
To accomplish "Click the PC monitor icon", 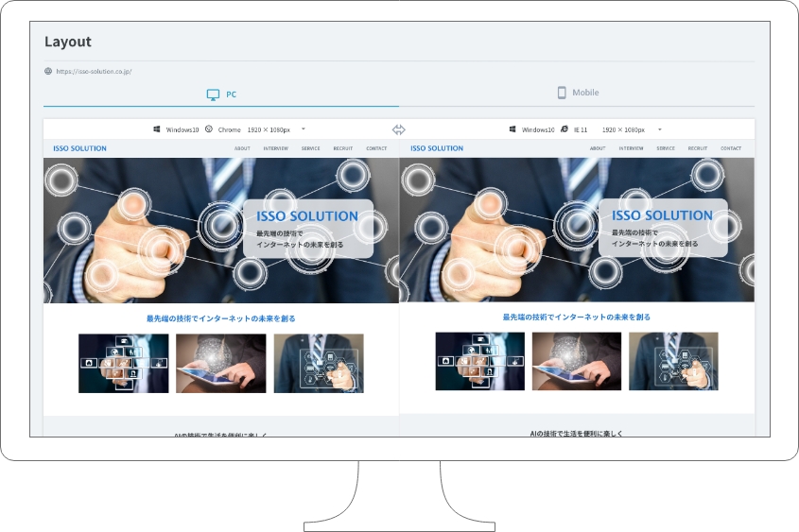I will click(x=213, y=94).
